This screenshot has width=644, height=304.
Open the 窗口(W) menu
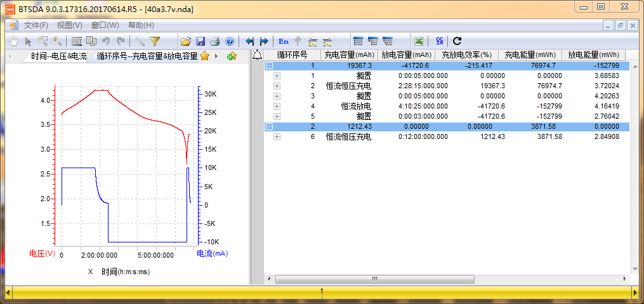point(105,25)
